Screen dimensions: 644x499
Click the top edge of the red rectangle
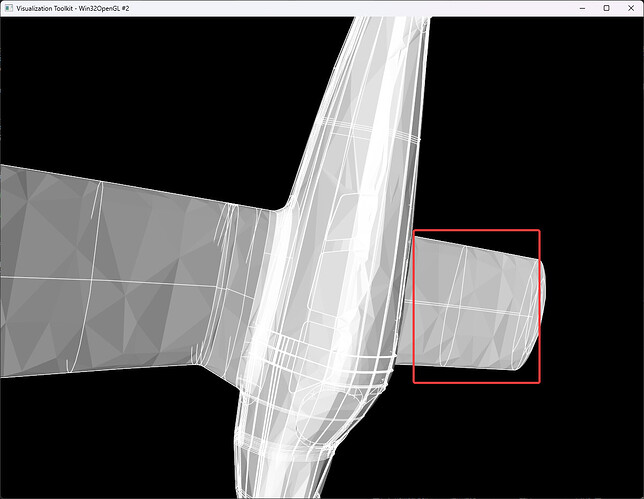(477, 231)
